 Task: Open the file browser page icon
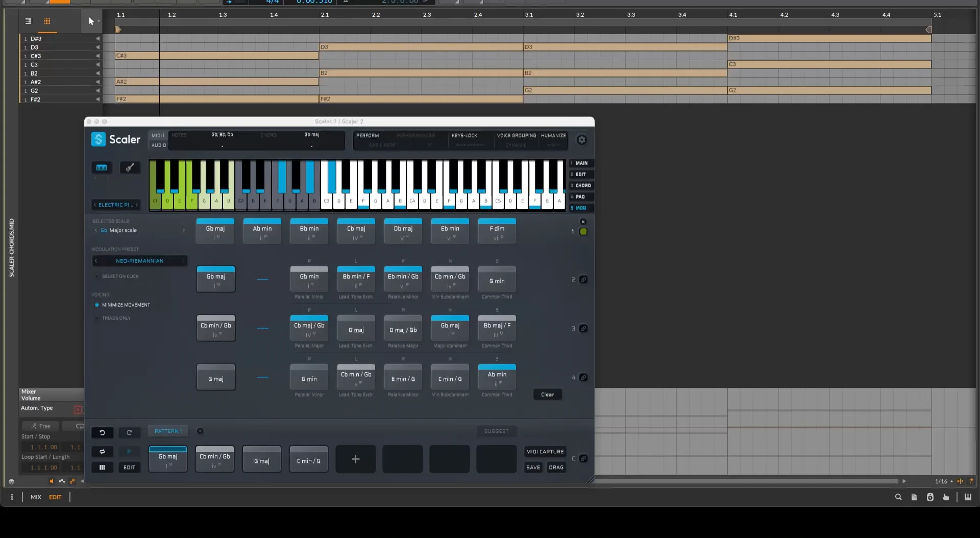[x=914, y=497]
